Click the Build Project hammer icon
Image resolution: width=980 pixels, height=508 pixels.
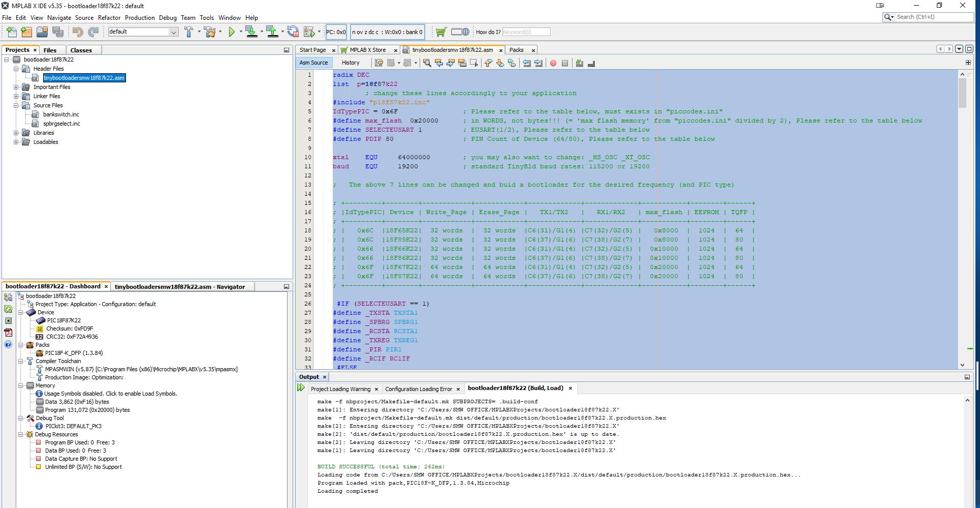tap(188, 32)
